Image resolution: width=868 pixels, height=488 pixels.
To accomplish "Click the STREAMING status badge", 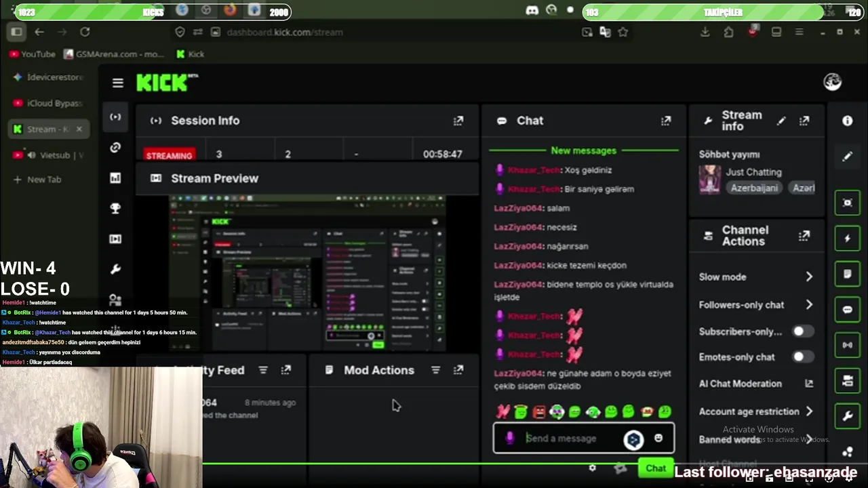I will (169, 155).
